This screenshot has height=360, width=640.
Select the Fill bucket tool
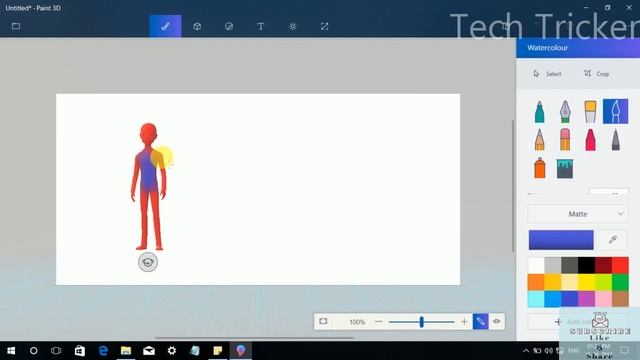point(565,169)
